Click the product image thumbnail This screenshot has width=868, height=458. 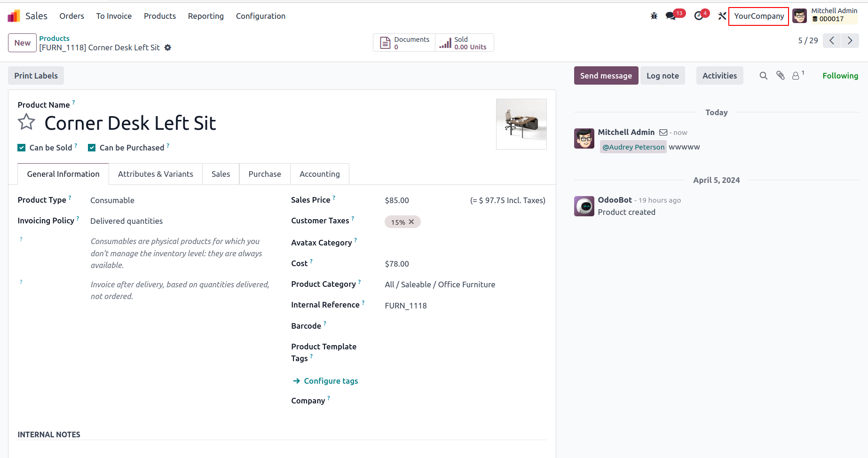click(x=521, y=124)
